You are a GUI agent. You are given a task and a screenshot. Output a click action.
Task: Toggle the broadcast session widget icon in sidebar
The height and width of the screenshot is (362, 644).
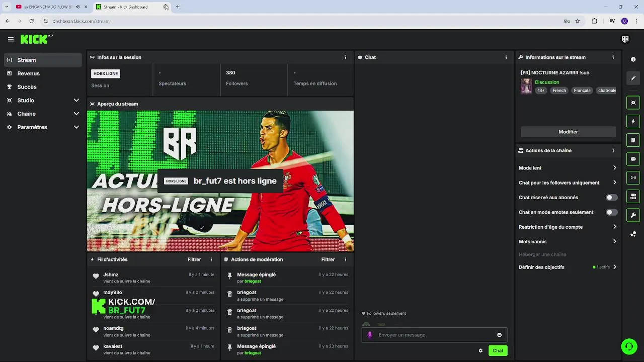633,177
